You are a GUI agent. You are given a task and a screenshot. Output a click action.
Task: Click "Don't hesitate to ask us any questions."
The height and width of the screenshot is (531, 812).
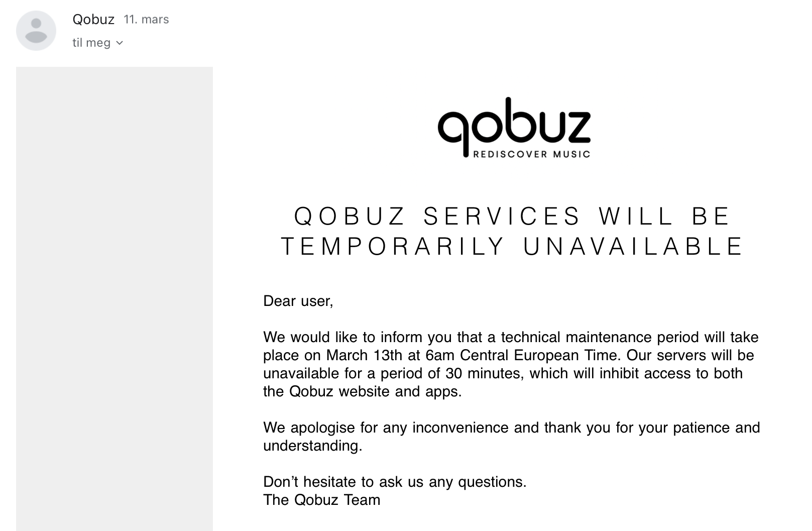(x=395, y=482)
